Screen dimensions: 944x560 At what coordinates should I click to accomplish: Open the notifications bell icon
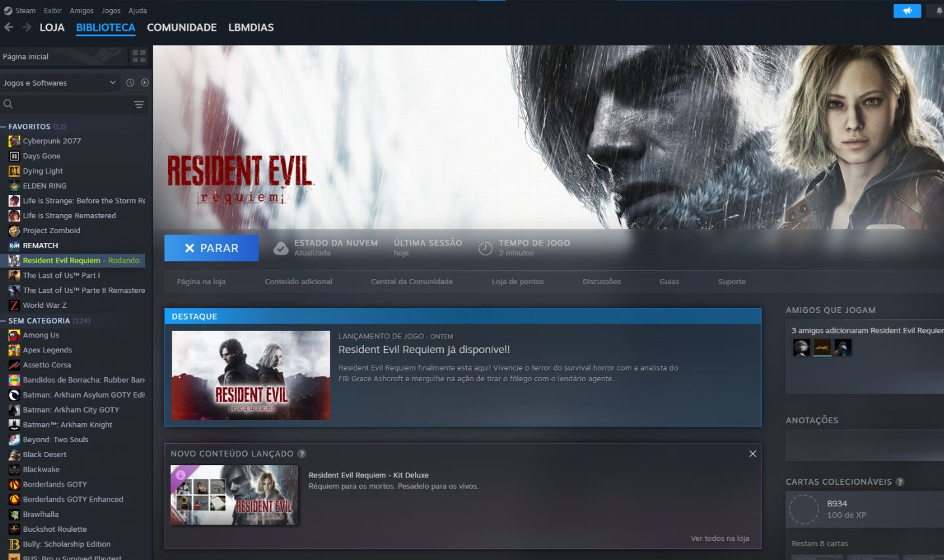click(939, 11)
